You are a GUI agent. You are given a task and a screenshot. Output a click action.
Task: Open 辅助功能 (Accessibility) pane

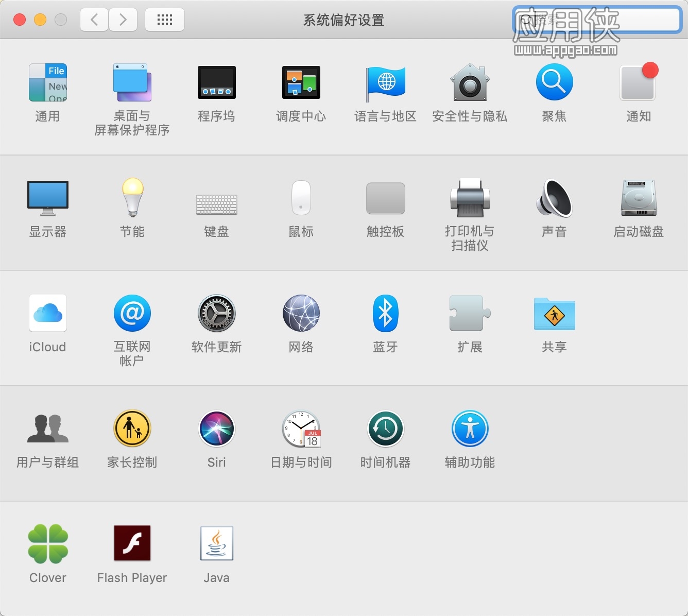470,429
